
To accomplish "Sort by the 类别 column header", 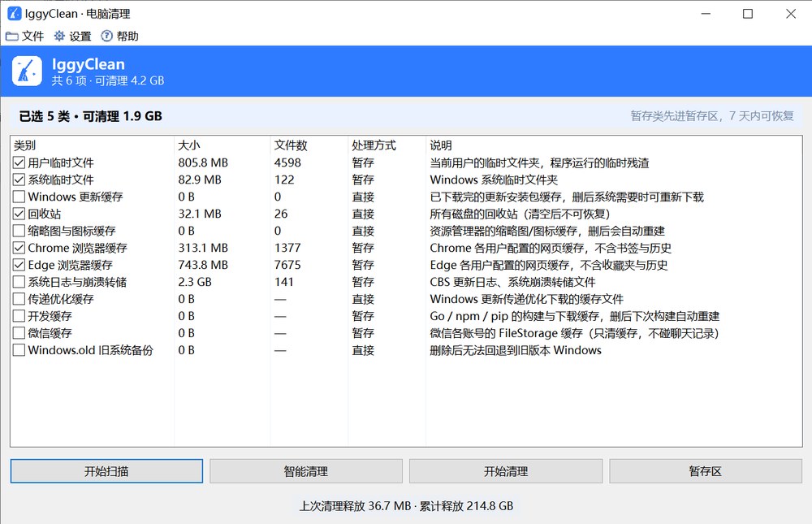I will 93,145.
